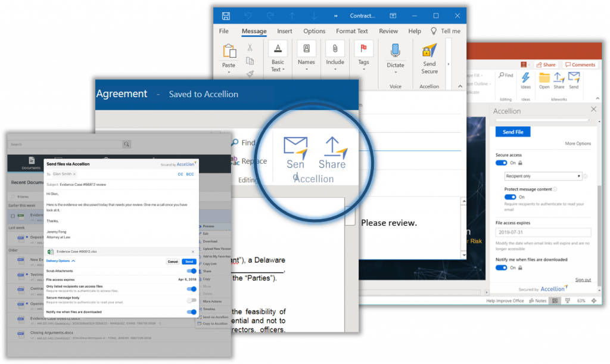The height and width of the screenshot is (364, 610).
Task: Click the Ideas lightning icon in PowerPoint
Action: [525, 78]
